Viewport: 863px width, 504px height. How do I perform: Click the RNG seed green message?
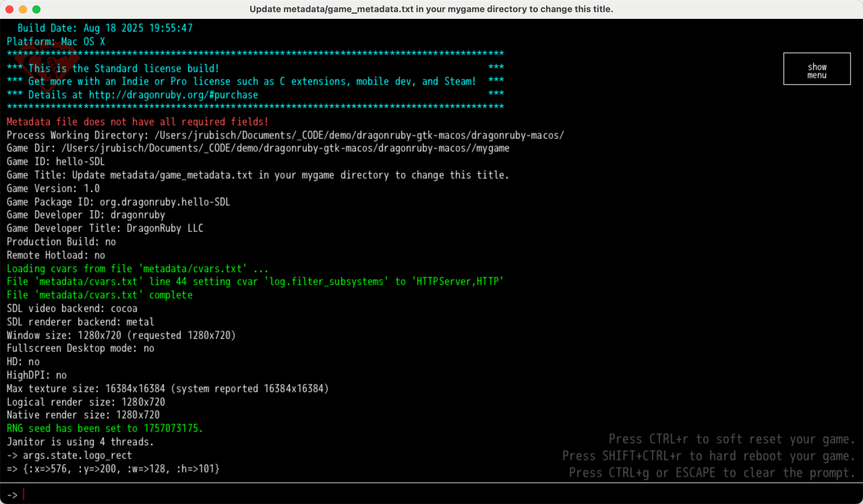click(105, 429)
